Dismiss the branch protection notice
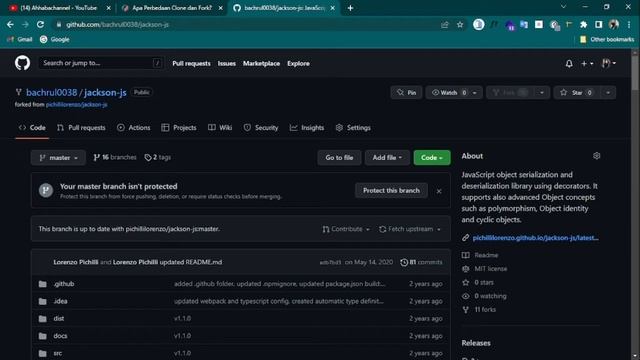Viewport: 640px width, 360px height. point(439,191)
